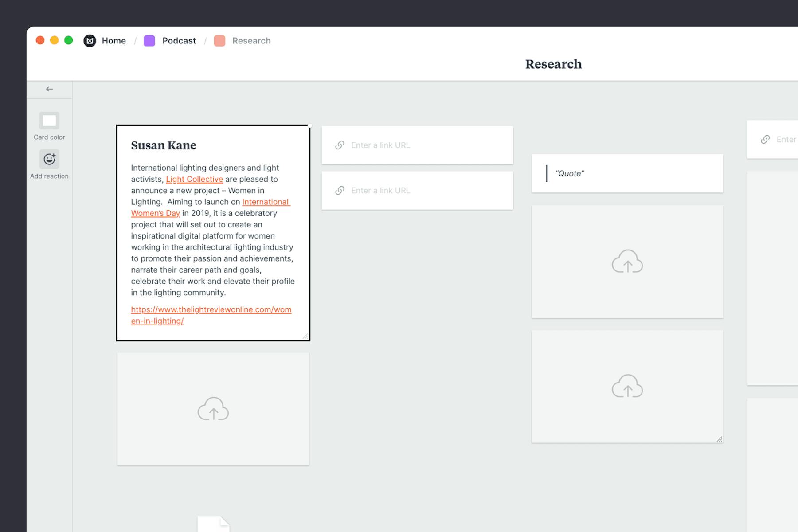Viewport: 798px width, 532px height.
Task: Click the upload cloud on the lower right card
Action: [627, 387]
